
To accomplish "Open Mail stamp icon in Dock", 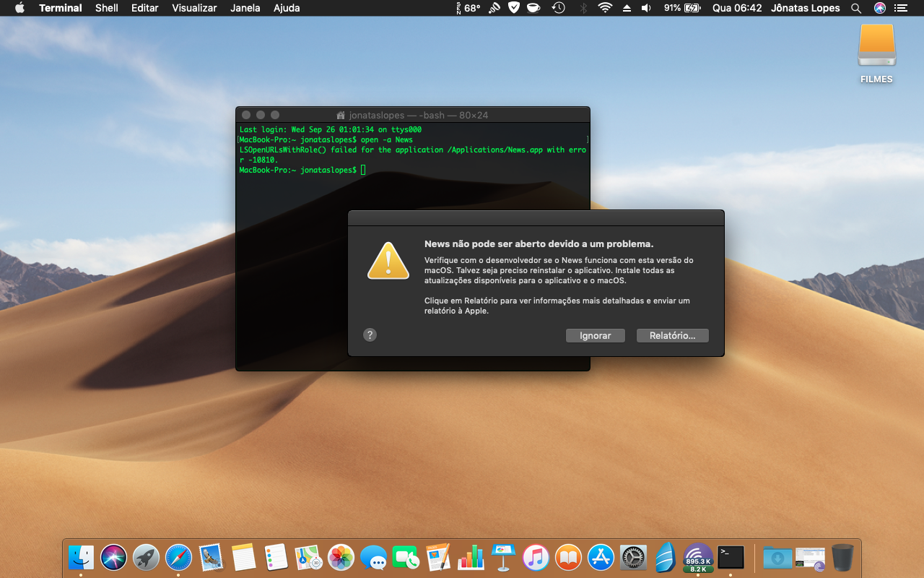I will [211, 557].
